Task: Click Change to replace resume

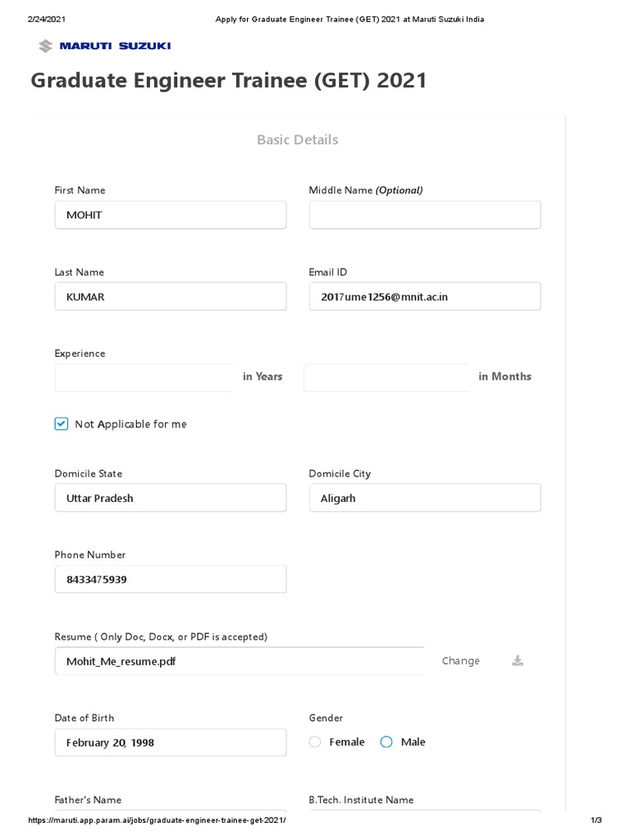Action: (x=460, y=660)
